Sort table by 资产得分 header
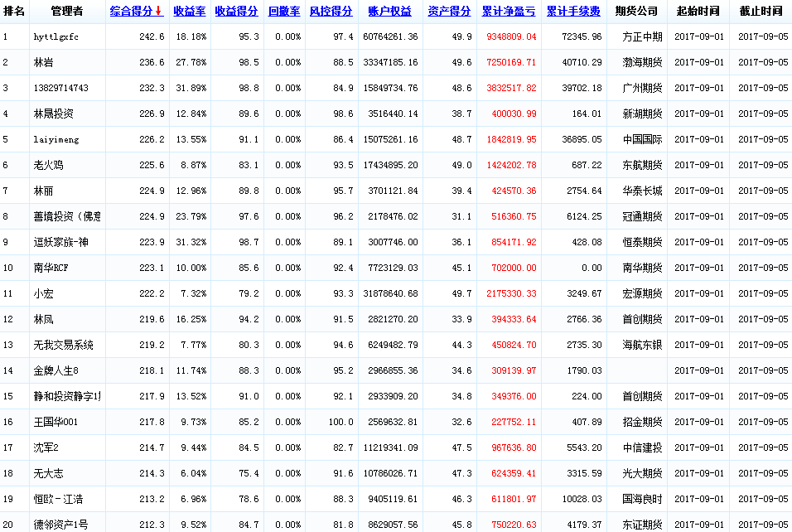This screenshot has height=532, width=792. point(449,11)
